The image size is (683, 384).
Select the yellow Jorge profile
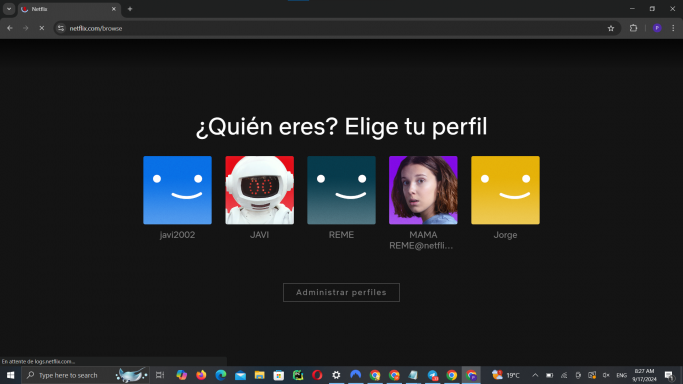click(505, 190)
